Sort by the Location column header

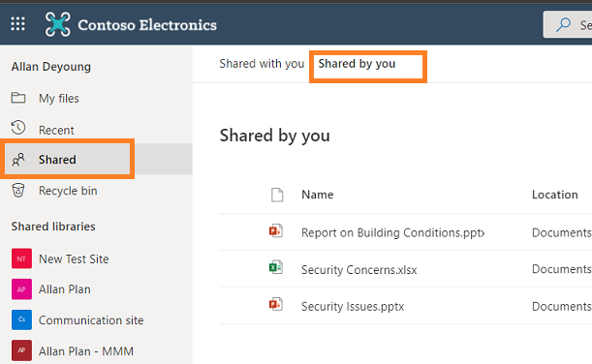click(554, 195)
